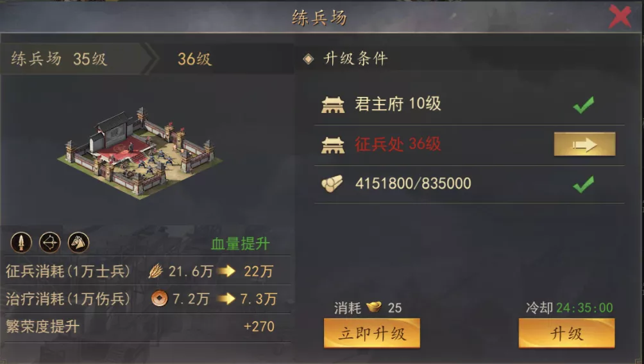This screenshot has width=644, height=364.
Task: Click the palace icon beside 君主府 10级
Action: coord(333,105)
